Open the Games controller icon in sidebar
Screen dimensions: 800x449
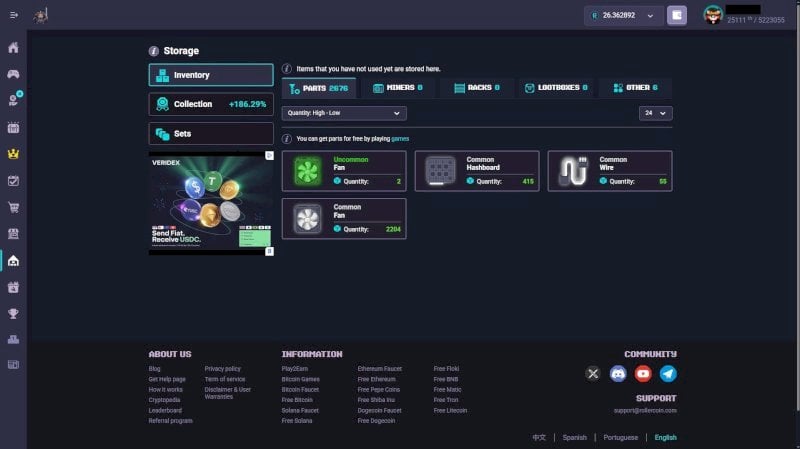[x=13, y=74]
